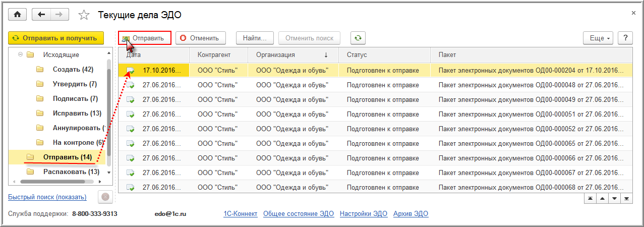Viewport: 644px width, 227px height.
Task: Open the Еще dropdown menu
Action: coord(598,38)
